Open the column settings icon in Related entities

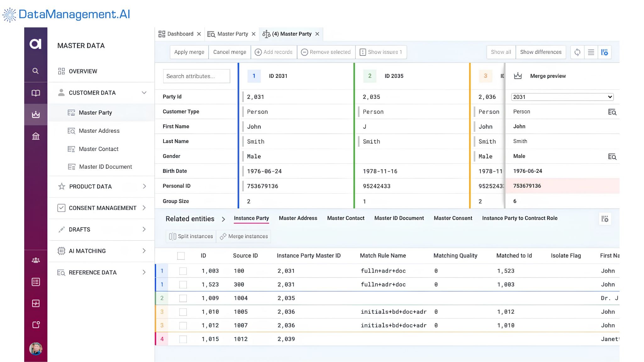605,219
